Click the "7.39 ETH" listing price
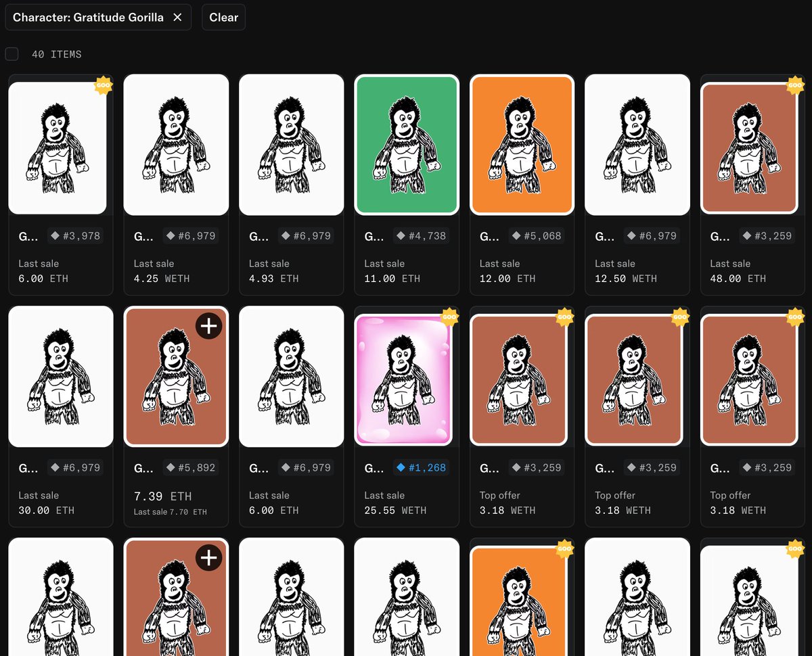The width and height of the screenshot is (812, 656). (x=162, y=496)
